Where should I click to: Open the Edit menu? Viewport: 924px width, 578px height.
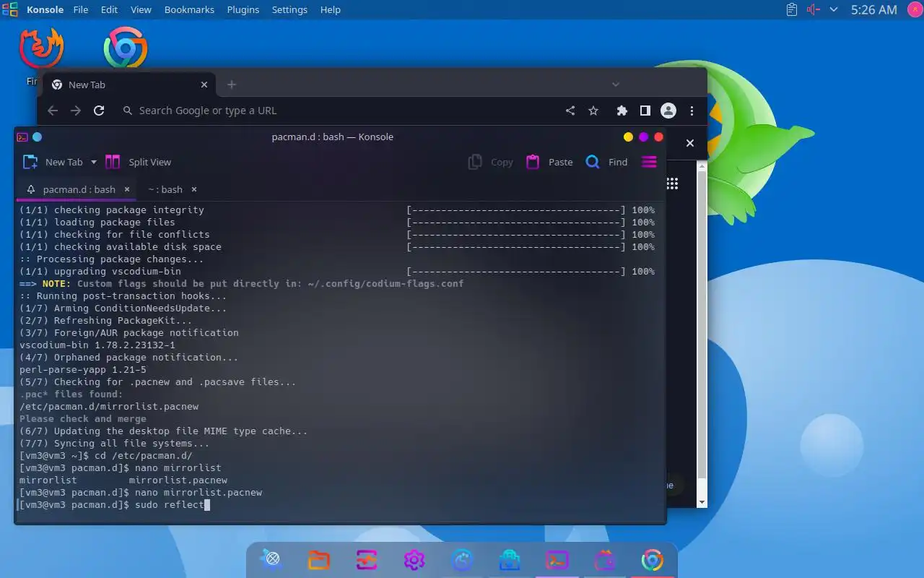click(109, 9)
